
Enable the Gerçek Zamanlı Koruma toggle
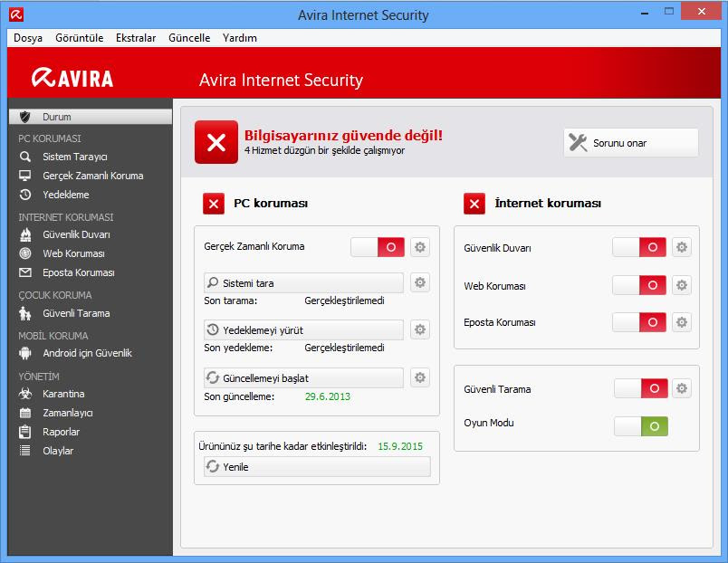[x=378, y=247]
